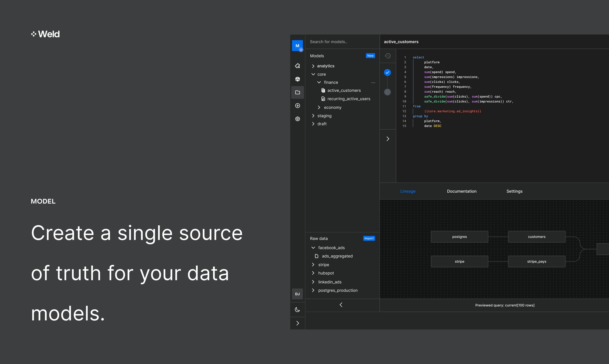Switch to the Documentation tab
Viewport: 609px width, 364px height.
[462, 191]
